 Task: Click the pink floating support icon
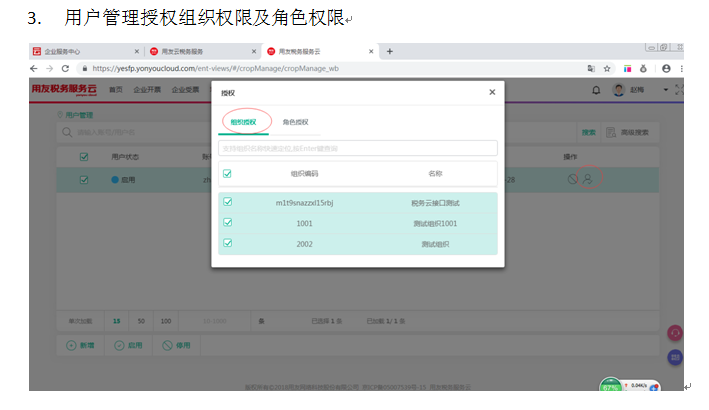click(675, 332)
